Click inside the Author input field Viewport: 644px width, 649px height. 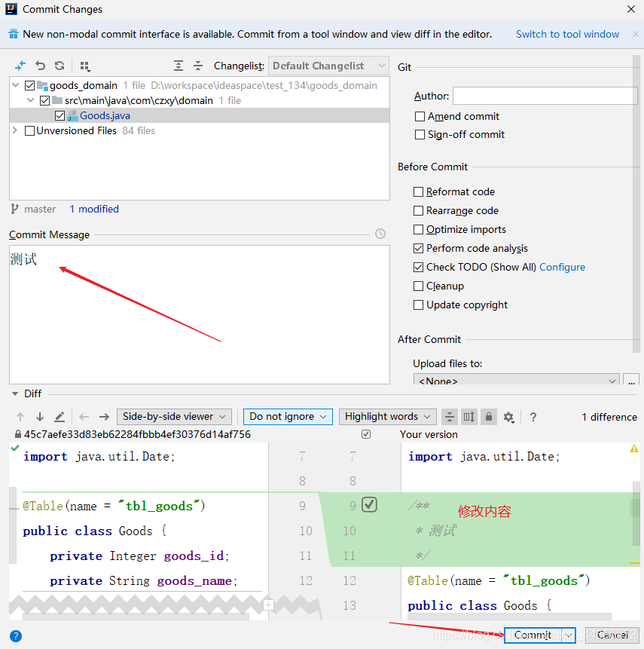coord(545,96)
